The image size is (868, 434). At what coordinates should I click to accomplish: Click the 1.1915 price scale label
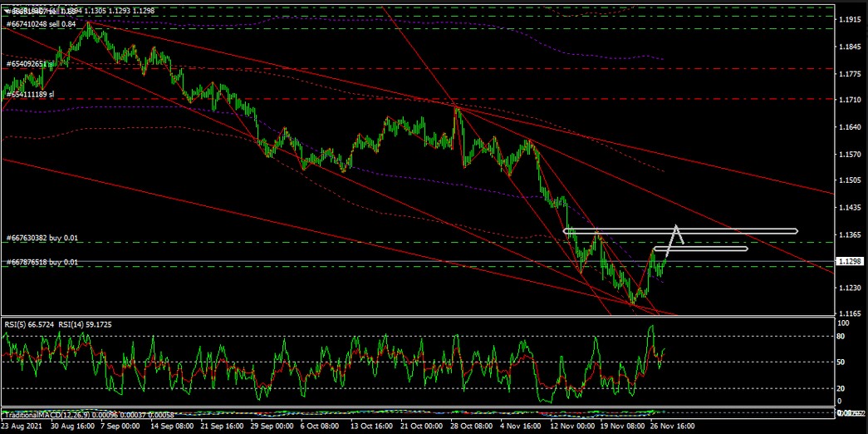click(849, 18)
